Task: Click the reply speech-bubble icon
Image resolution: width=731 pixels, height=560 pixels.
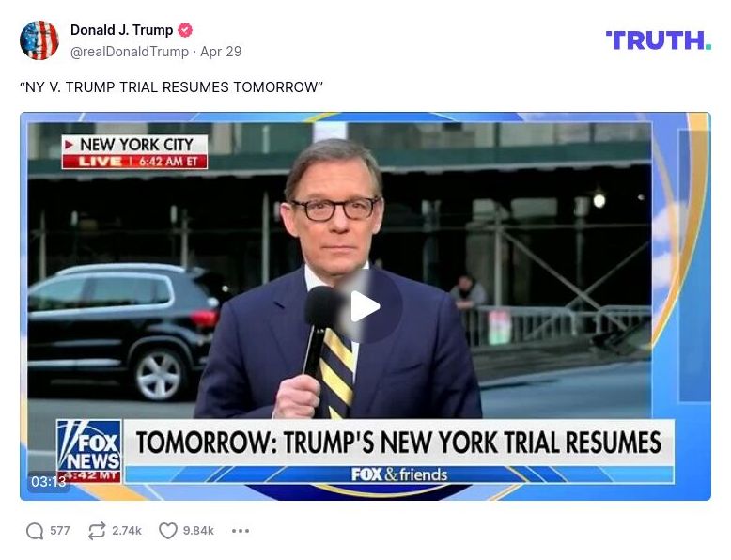Action: (x=35, y=531)
